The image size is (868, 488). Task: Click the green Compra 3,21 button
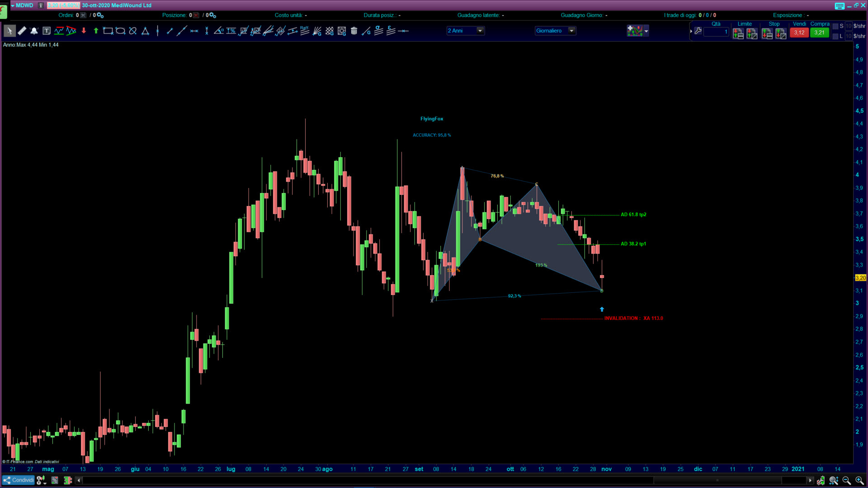819,33
